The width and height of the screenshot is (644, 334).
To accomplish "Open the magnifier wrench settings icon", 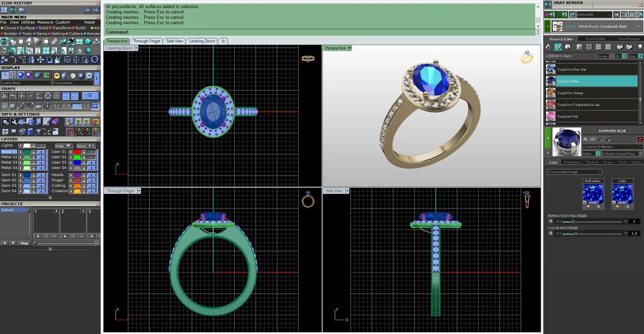I will point(13,122).
